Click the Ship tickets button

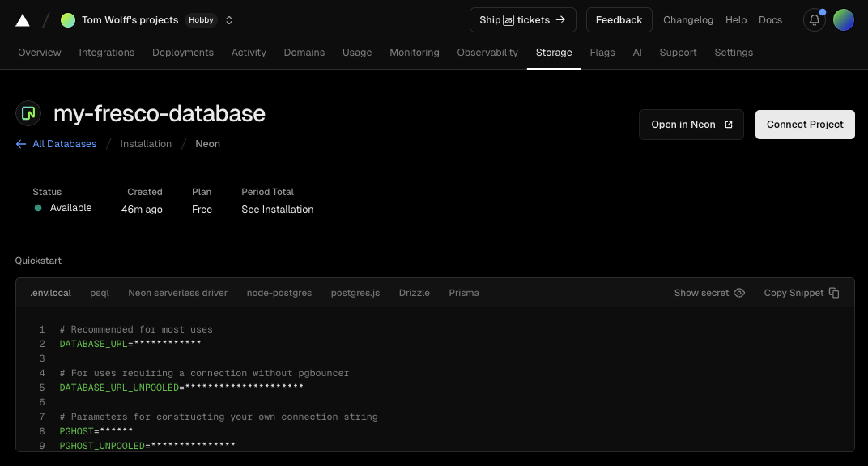522,20
